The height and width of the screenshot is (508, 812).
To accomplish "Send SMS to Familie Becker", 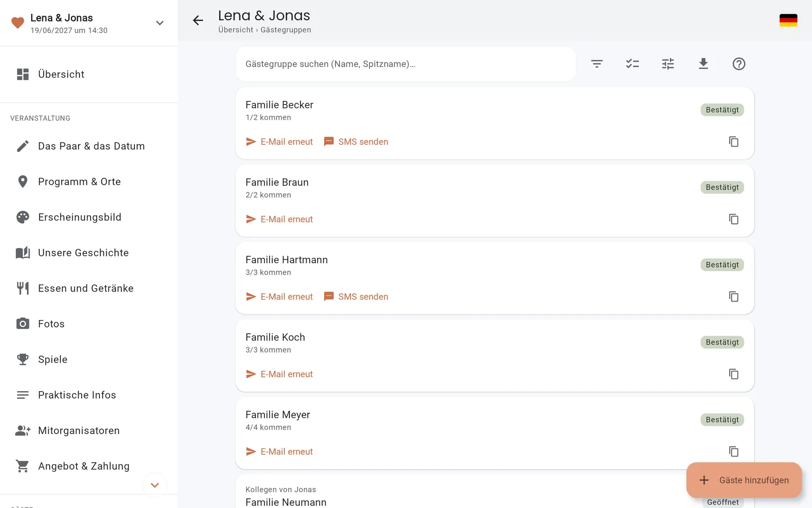I will [x=356, y=142].
